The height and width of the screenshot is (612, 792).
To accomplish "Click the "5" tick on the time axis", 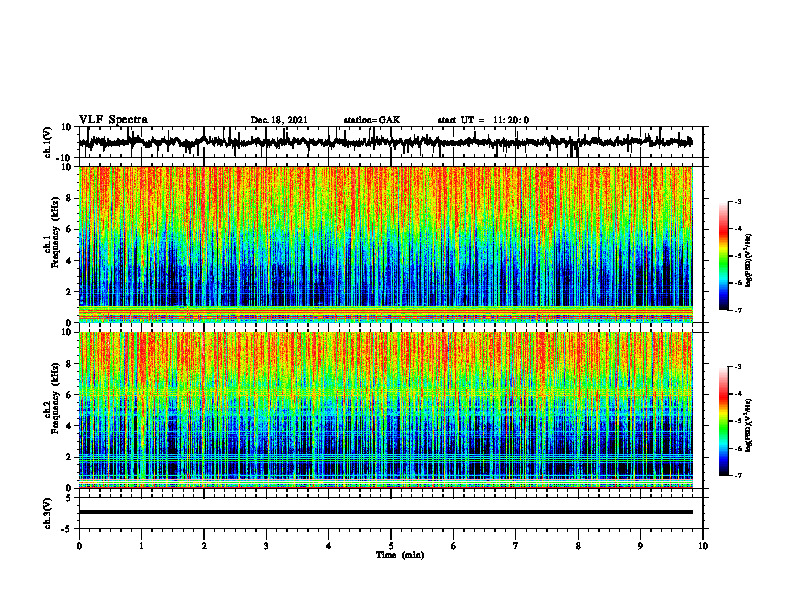I will tap(391, 546).
